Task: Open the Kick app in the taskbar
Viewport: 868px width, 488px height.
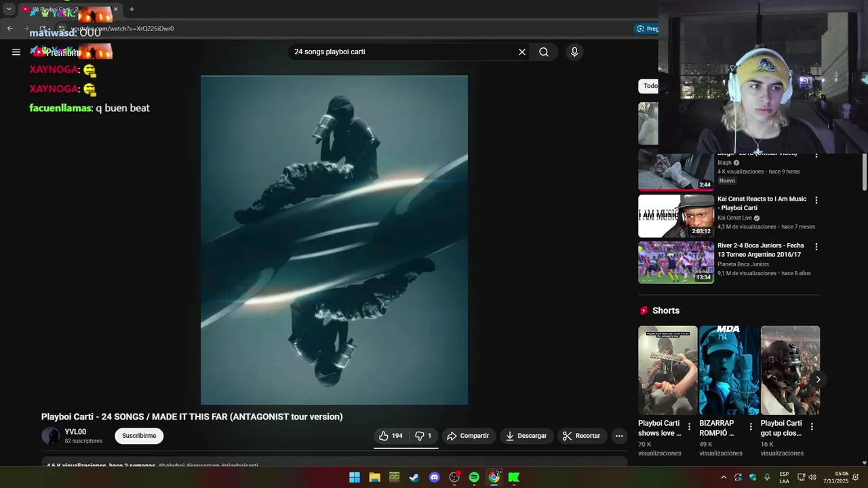Action: (x=514, y=477)
